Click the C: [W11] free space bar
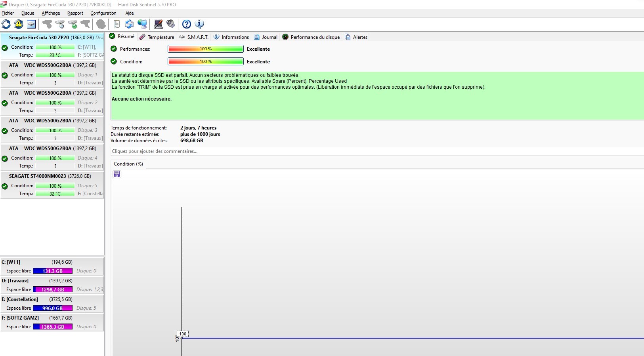 pyautogui.click(x=53, y=271)
